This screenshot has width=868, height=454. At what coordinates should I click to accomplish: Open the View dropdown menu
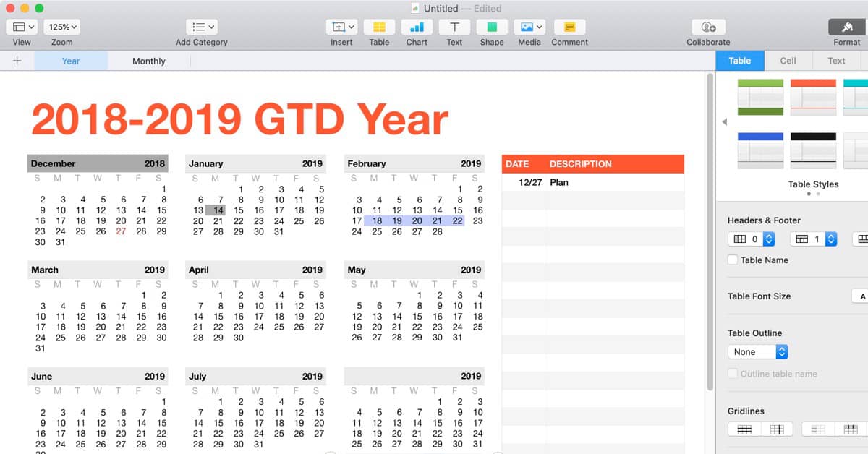point(22,27)
